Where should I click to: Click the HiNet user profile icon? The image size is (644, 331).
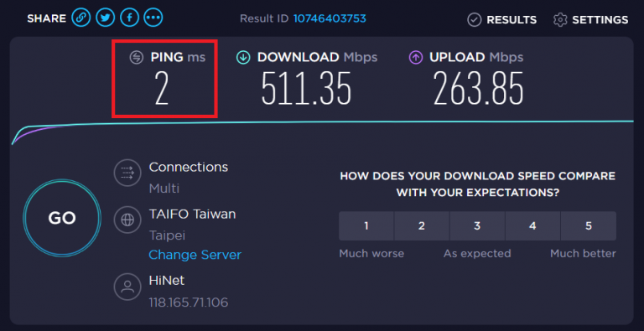(x=127, y=287)
